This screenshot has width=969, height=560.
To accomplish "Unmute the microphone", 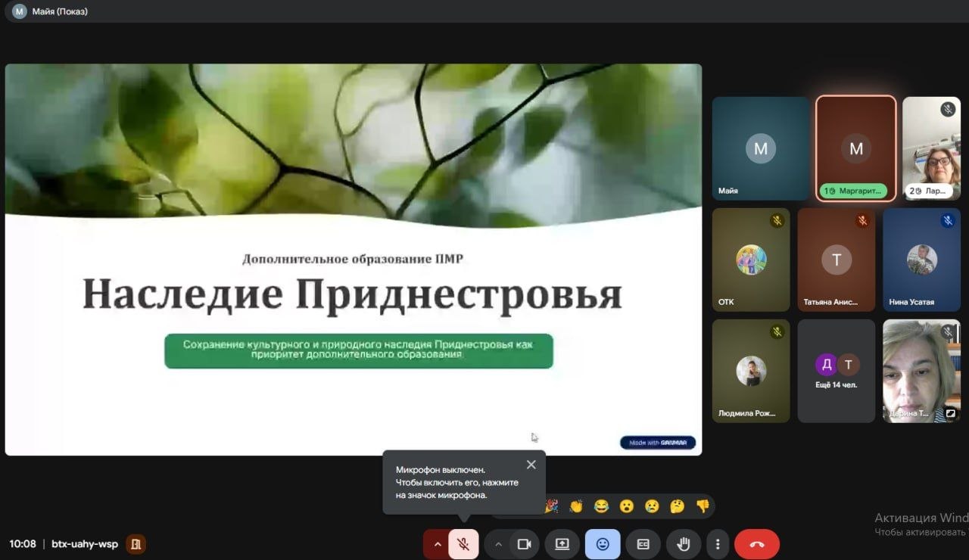I will click(463, 544).
